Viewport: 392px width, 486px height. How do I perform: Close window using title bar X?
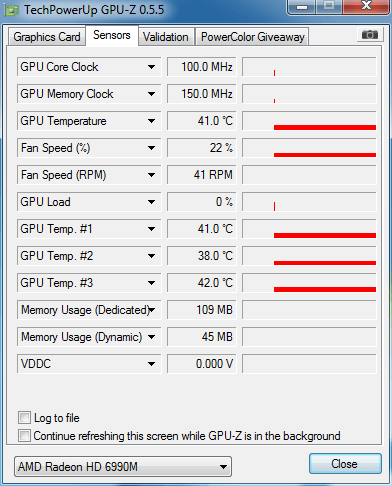366,6
